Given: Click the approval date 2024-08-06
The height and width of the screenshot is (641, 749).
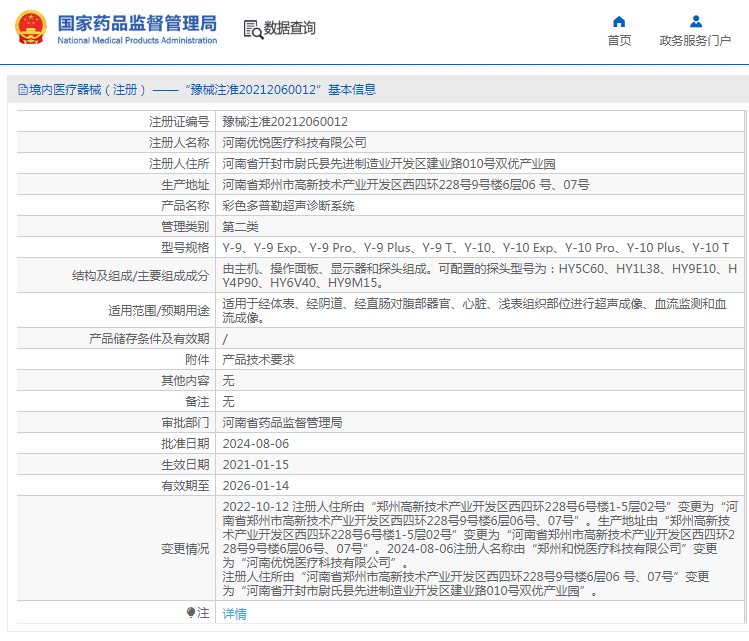Looking at the screenshot, I should [x=255, y=443].
